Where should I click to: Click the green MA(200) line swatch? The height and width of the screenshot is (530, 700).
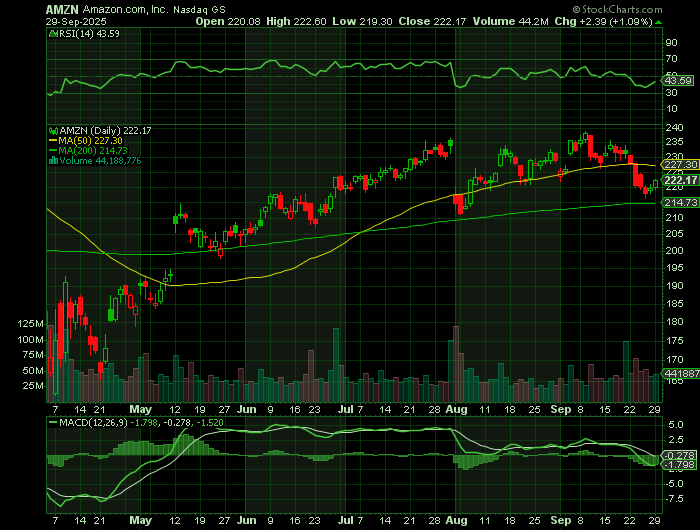[53, 150]
